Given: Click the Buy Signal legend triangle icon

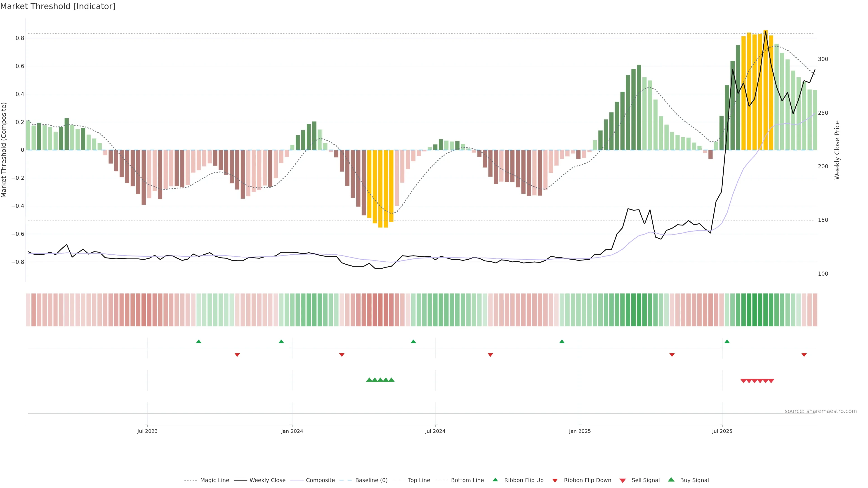Looking at the screenshot, I should click(x=671, y=480).
